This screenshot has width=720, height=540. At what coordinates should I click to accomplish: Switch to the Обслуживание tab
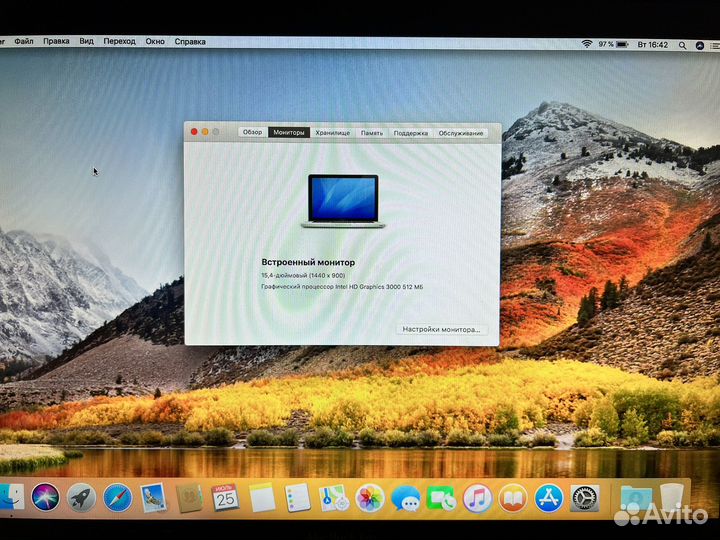(x=461, y=133)
